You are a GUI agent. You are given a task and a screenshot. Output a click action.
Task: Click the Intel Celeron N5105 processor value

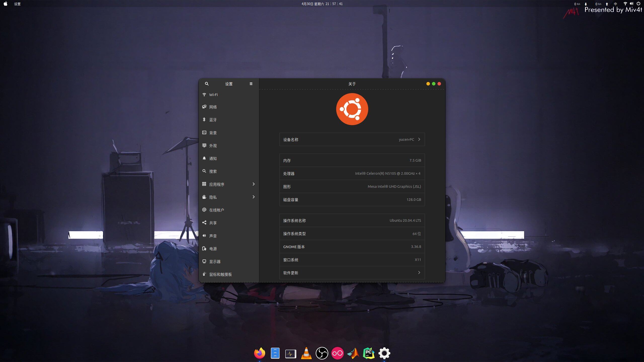pyautogui.click(x=388, y=173)
